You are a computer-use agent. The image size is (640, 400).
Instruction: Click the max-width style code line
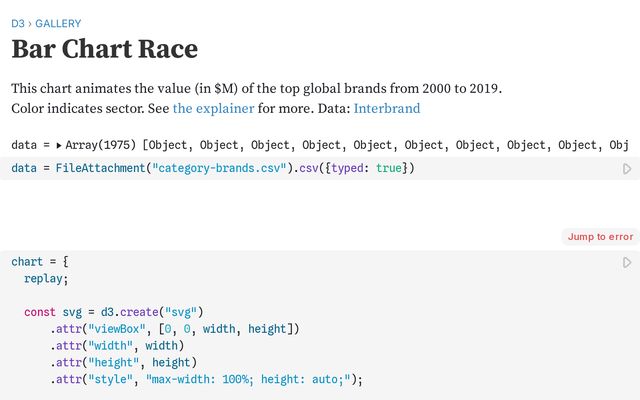[205, 379]
